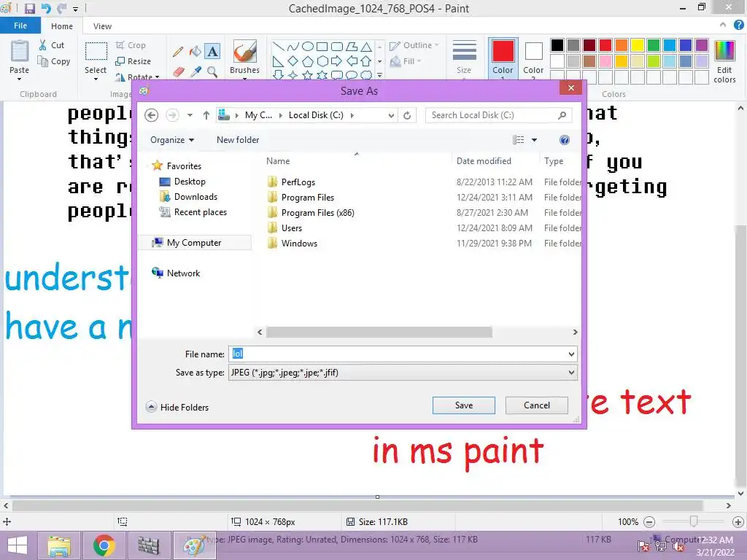Pick the black color swatch
The image size is (747, 560).
(x=557, y=45)
